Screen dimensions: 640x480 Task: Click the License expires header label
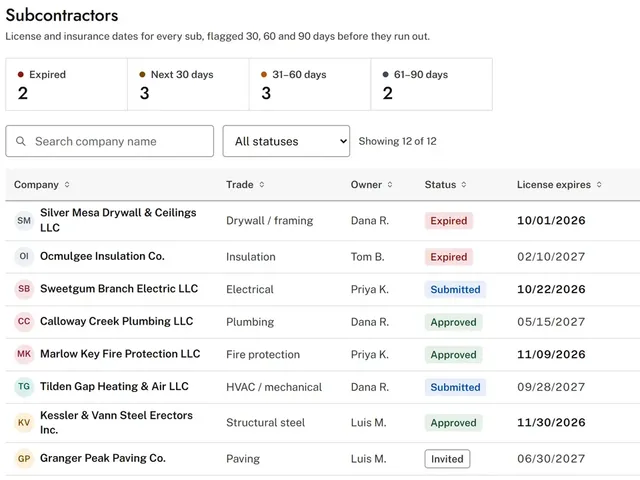553,184
